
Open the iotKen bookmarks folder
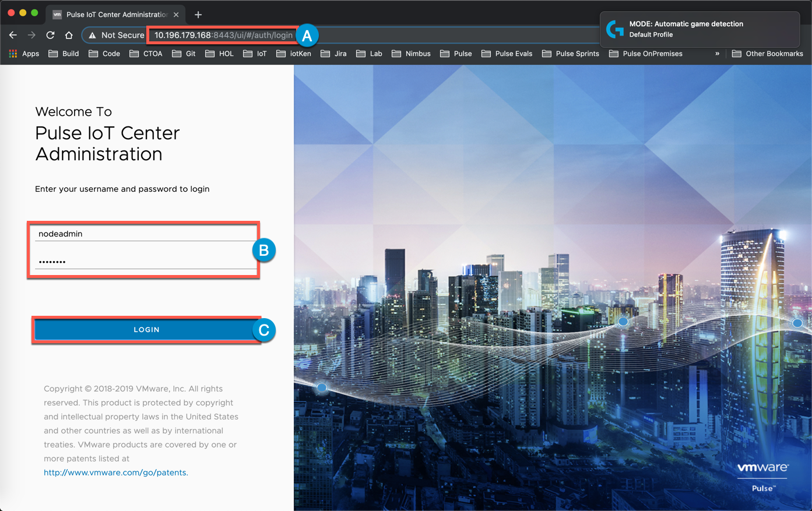point(294,54)
